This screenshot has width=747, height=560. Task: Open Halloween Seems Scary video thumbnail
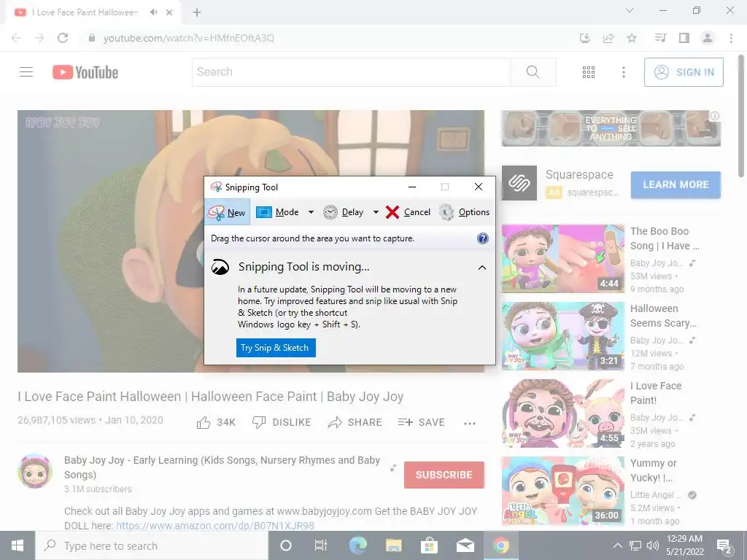pyautogui.click(x=563, y=335)
